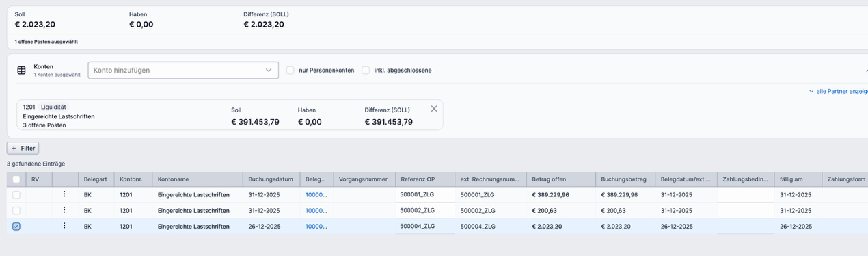Toggle 'inkl. abgeschlossene' checkbox
Screen dimensions: 868x256
pyautogui.click(x=366, y=71)
